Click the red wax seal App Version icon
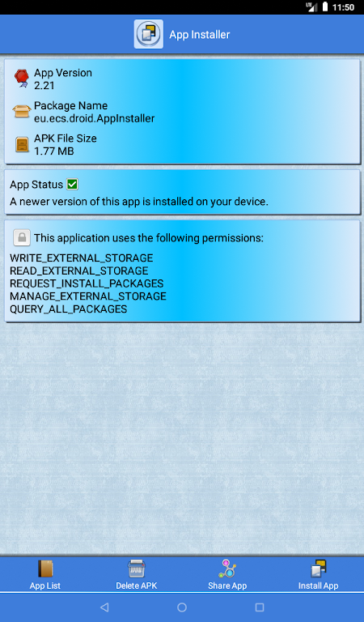This screenshot has width=364, height=622. click(x=22, y=78)
